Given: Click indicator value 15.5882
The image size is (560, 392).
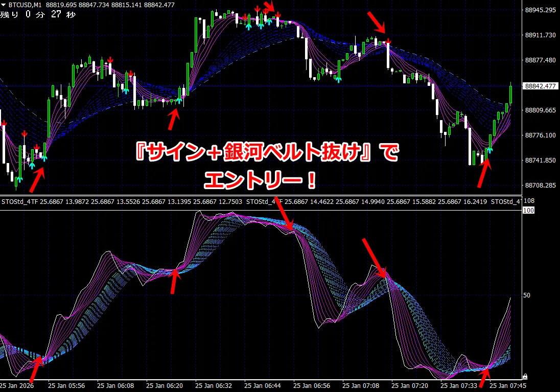Looking at the screenshot, I should click(424, 201).
